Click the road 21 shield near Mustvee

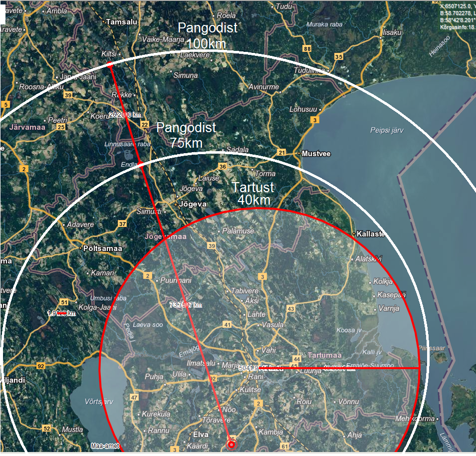[282, 152]
